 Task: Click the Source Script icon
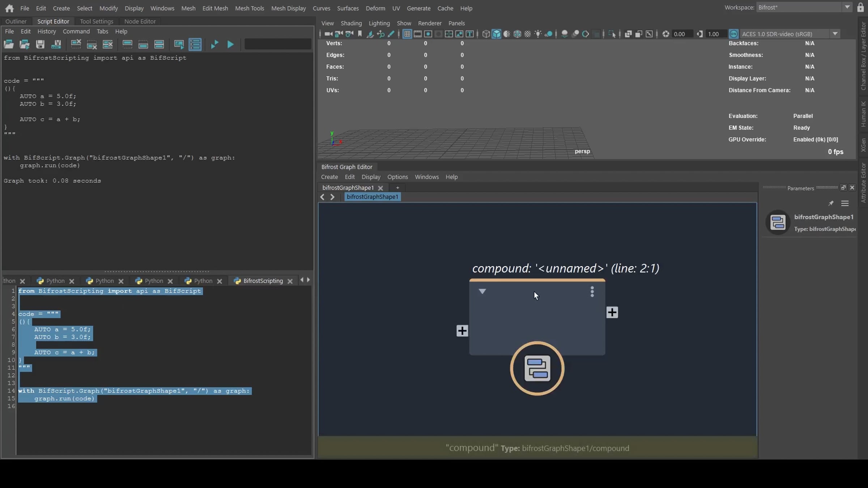click(x=25, y=44)
